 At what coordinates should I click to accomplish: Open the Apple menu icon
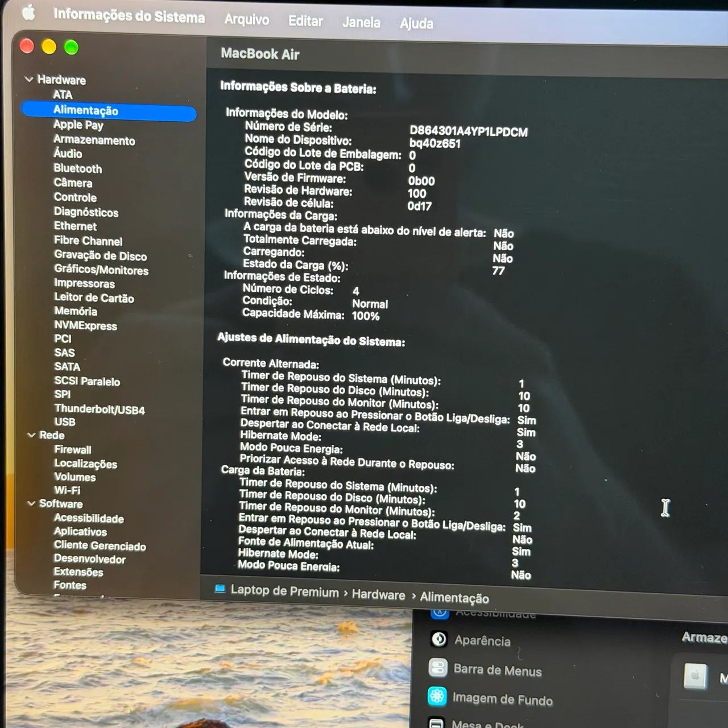[x=28, y=11]
